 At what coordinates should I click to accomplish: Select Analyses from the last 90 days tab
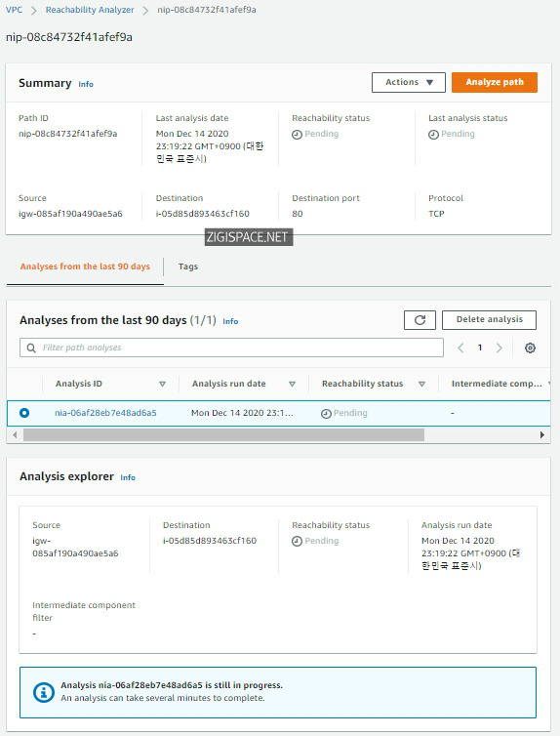click(85, 266)
